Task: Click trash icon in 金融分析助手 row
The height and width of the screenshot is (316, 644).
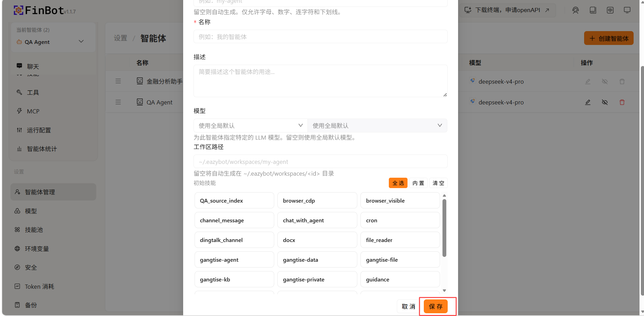Action: point(622,82)
